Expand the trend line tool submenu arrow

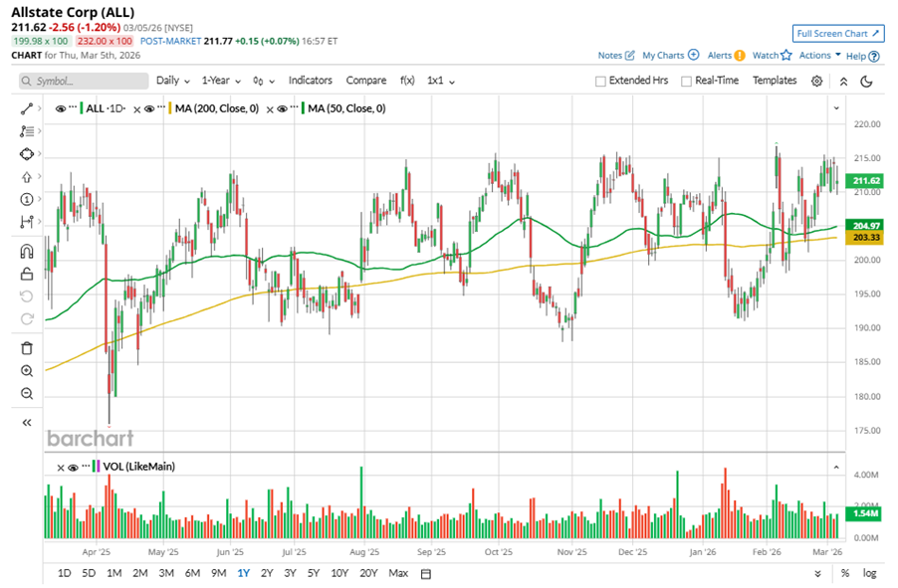pos(39,108)
